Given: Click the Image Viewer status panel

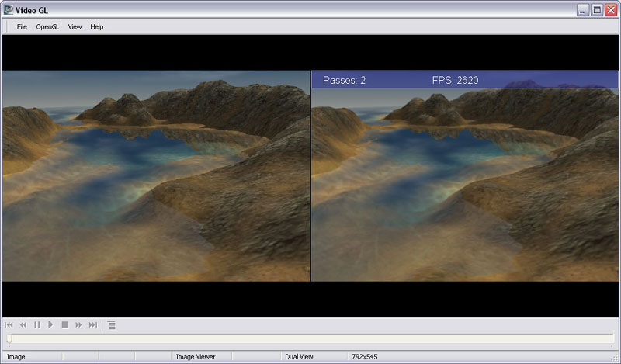Looking at the screenshot, I should tap(196, 357).
